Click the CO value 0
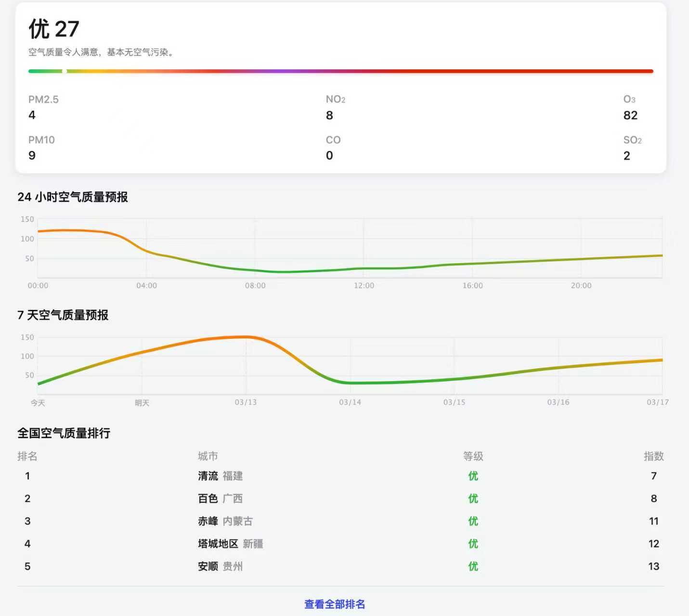Screen dimensions: 689x616 click(x=329, y=155)
